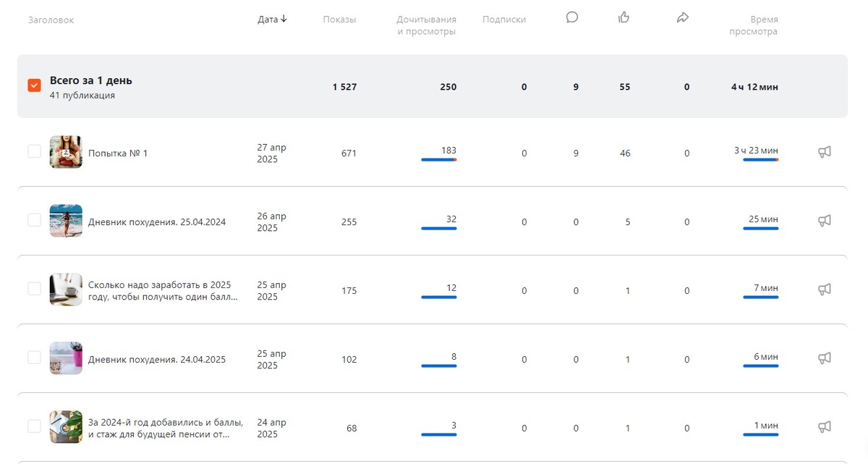
Task: Click the likes thumbs-up column icon
Action: tap(624, 17)
